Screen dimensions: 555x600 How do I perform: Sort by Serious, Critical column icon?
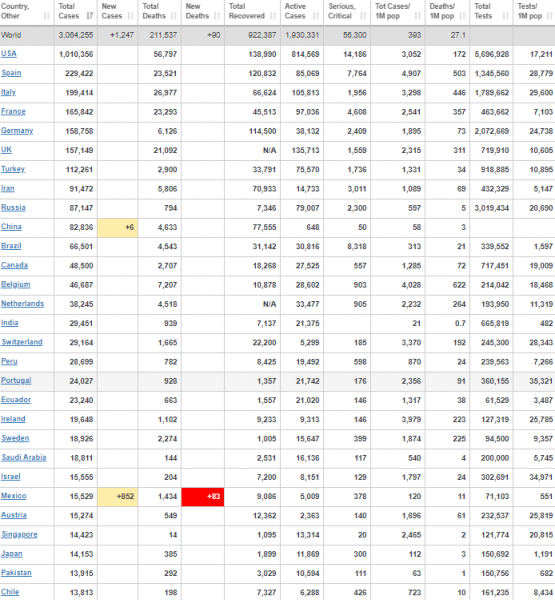363,16
